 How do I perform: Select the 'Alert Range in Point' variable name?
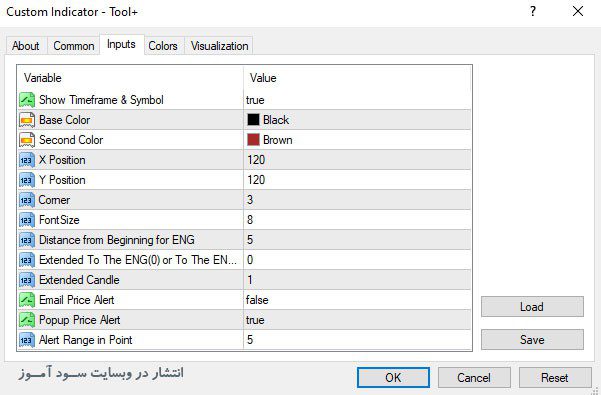coord(85,340)
